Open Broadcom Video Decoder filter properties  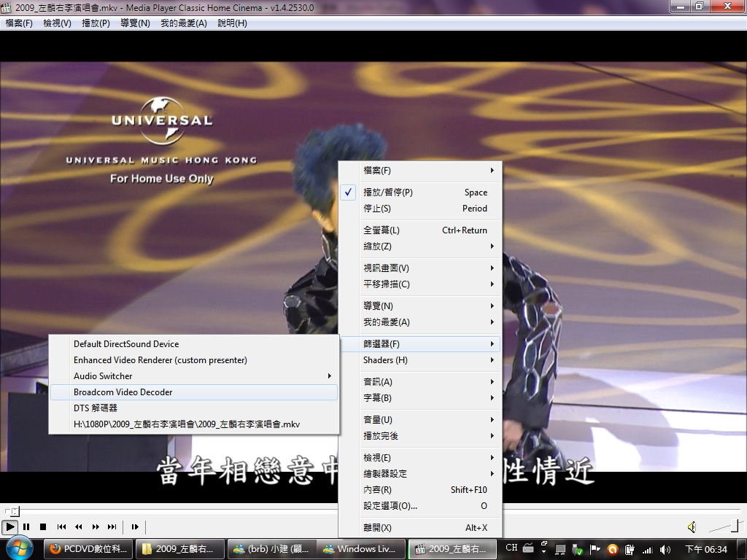point(194,392)
